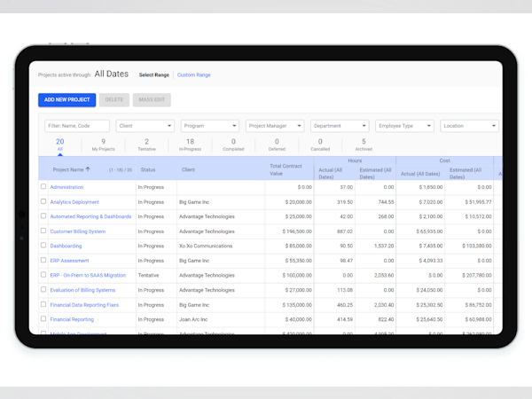Image resolution: width=532 pixels, height=399 pixels.
Task: Click the Select Range option
Action: tap(154, 75)
